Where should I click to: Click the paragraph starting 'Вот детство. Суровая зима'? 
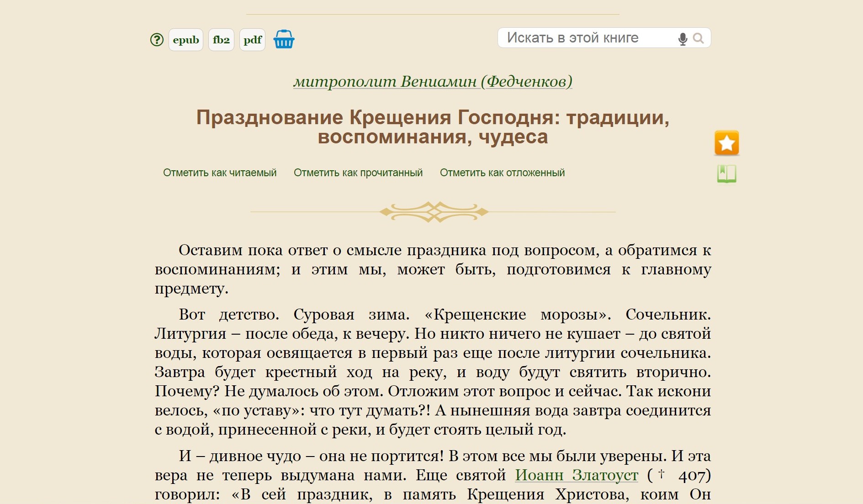pyautogui.click(x=433, y=372)
